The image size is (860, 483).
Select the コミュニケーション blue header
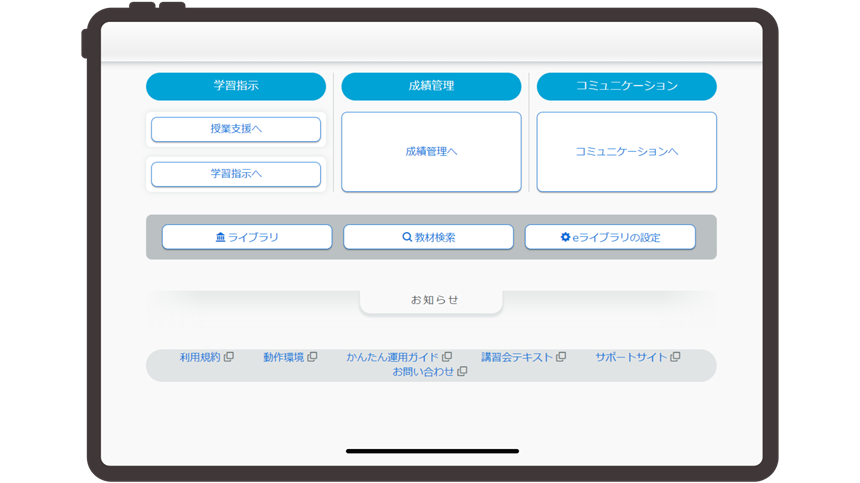click(x=626, y=86)
